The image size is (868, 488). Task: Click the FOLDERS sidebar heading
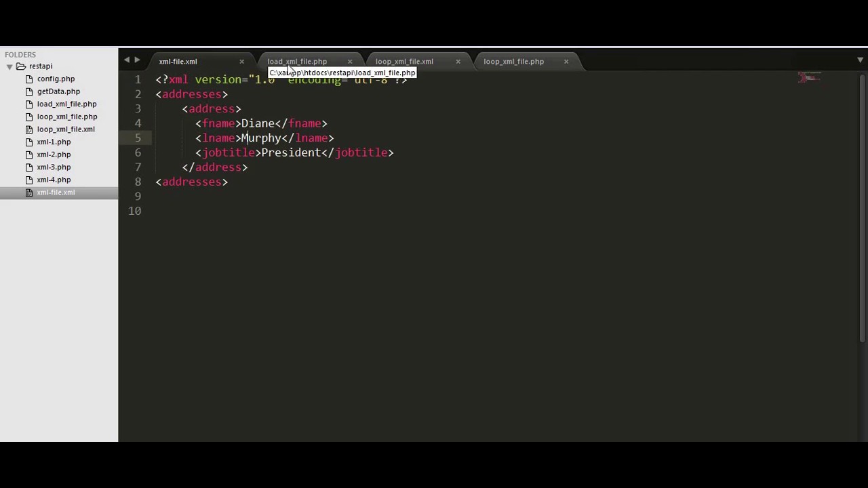coord(20,54)
